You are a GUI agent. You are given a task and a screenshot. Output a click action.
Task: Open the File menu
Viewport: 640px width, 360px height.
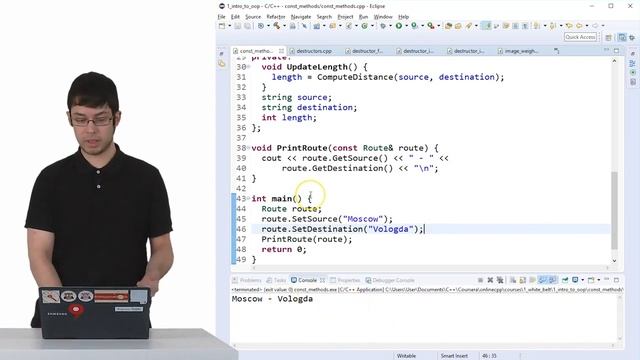click(x=221, y=17)
